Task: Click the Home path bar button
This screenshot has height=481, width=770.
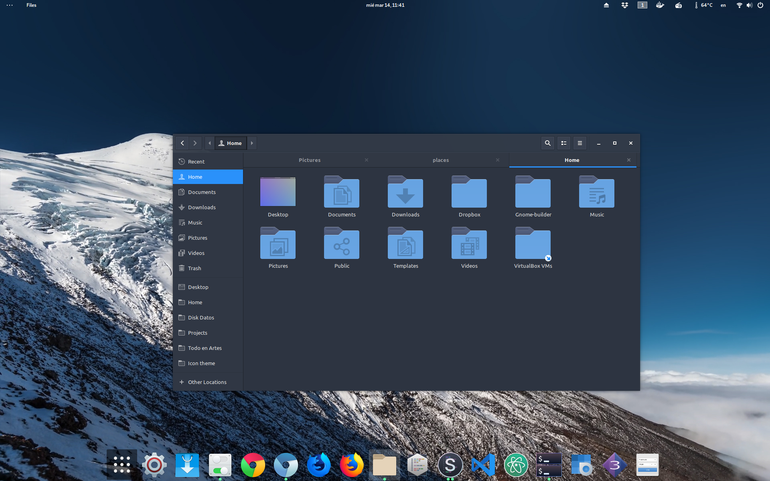Action: tap(231, 143)
